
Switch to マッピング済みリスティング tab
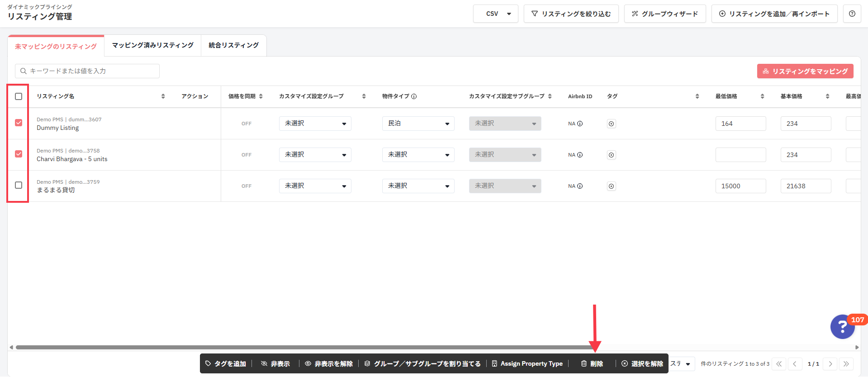[x=153, y=45]
